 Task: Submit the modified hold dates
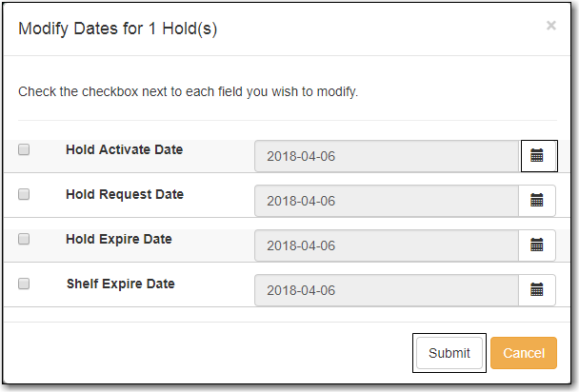449,353
